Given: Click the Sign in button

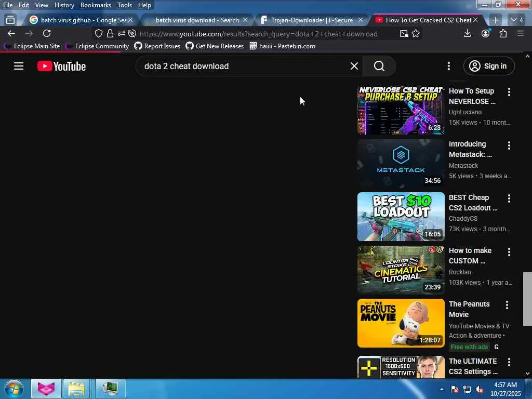Looking at the screenshot, I should [488, 66].
